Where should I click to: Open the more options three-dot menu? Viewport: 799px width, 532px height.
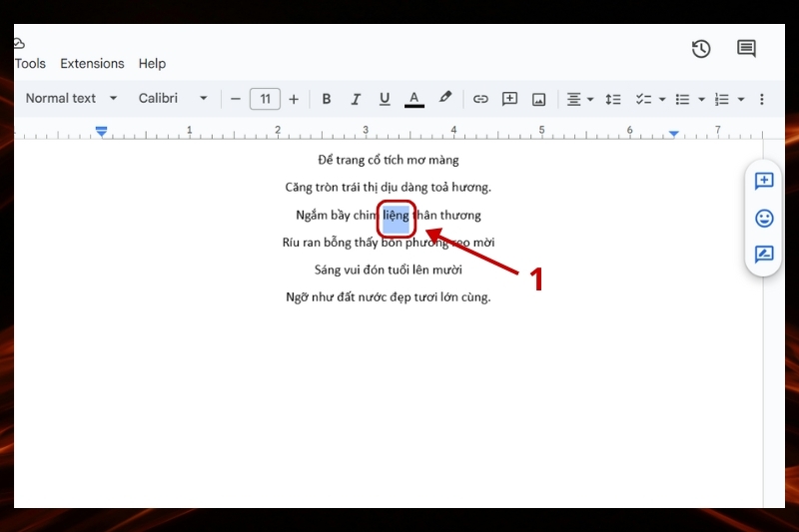click(762, 99)
